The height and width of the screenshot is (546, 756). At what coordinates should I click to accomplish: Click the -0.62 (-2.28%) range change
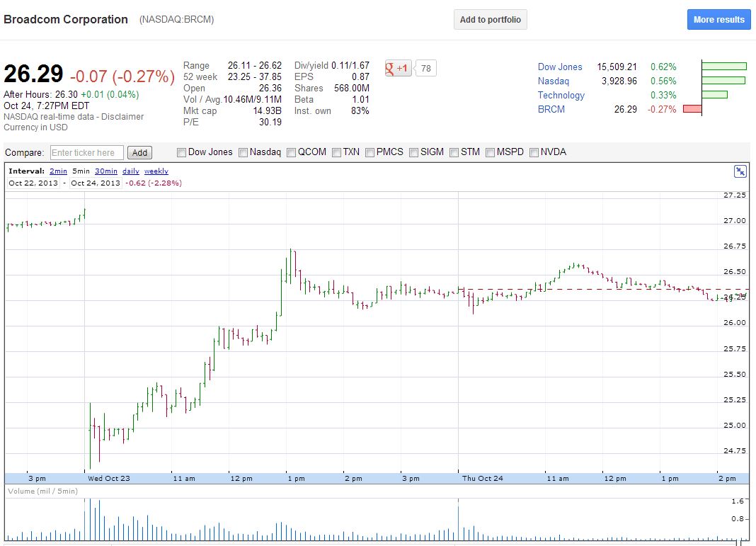[154, 183]
